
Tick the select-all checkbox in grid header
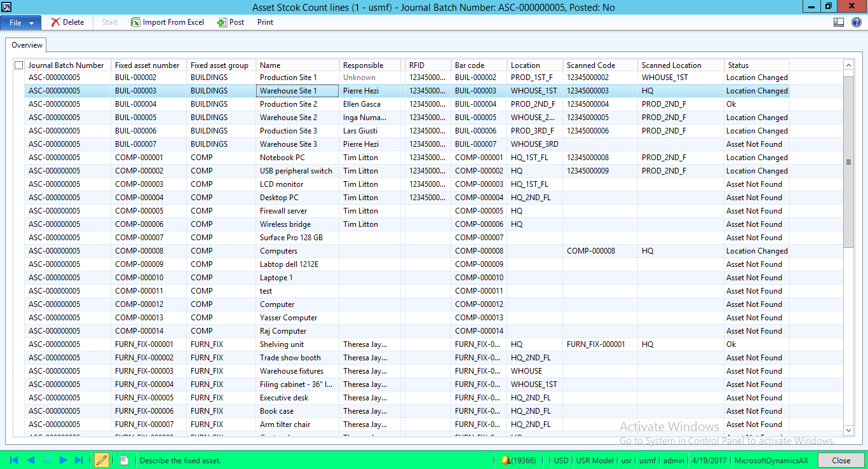[x=18, y=65]
